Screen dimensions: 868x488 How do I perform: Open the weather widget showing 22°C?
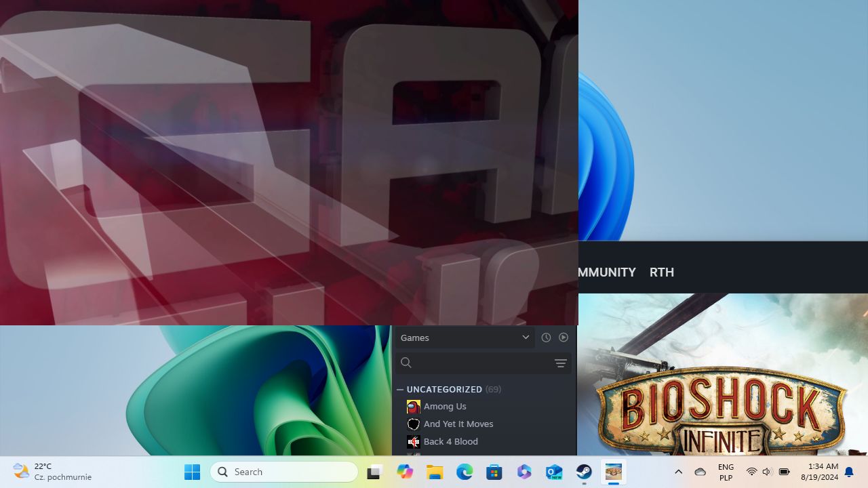click(x=52, y=472)
